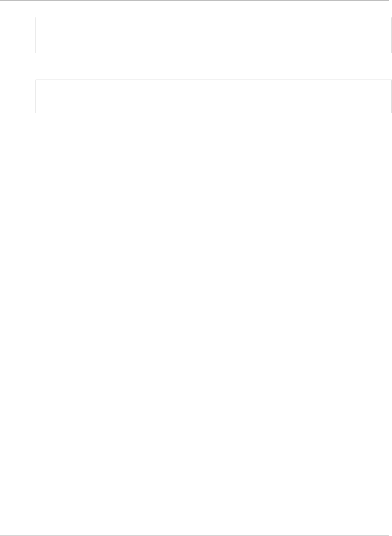Click the top-left corner of the lower box
The width and height of the screenshot is (392, 536).
pos(36,80)
